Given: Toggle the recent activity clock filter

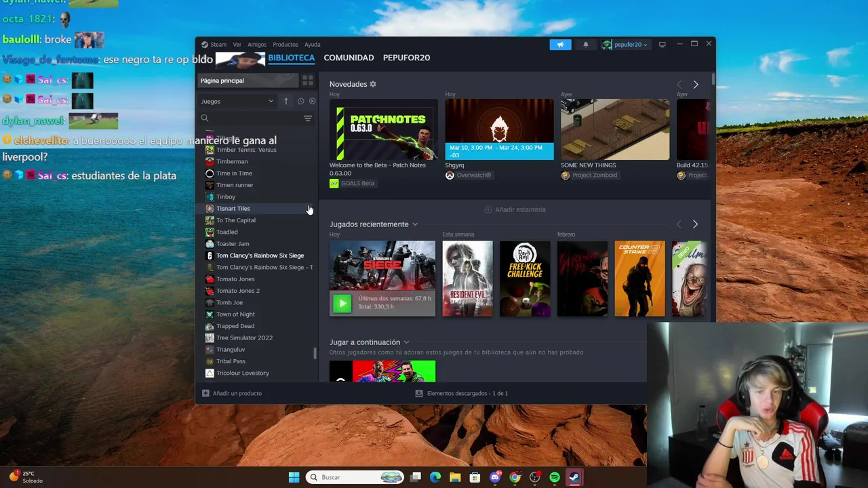Looking at the screenshot, I should (x=300, y=101).
